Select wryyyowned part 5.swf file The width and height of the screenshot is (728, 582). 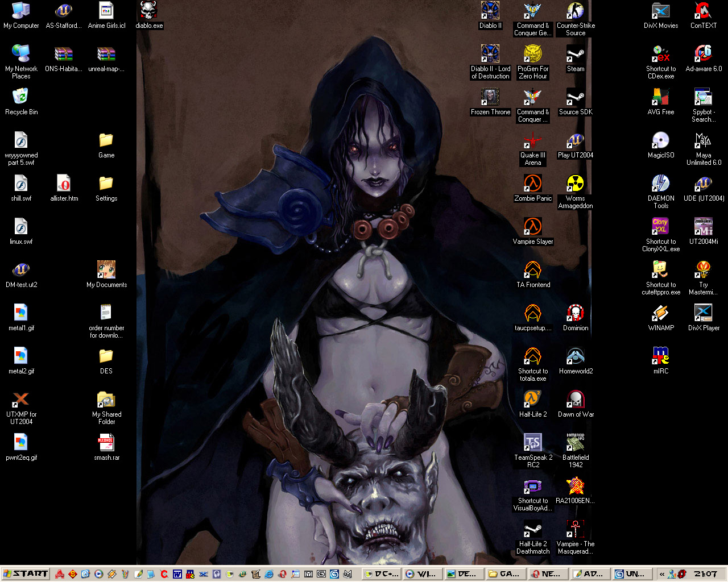[x=21, y=148]
